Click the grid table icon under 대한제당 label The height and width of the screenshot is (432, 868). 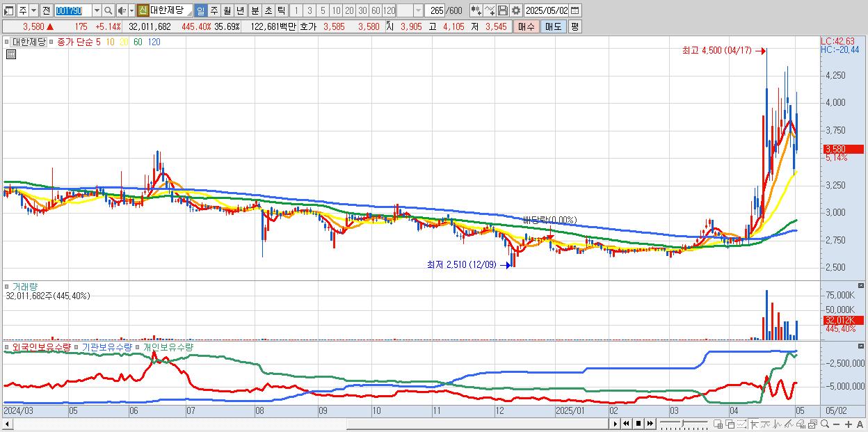[x=10, y=54]
